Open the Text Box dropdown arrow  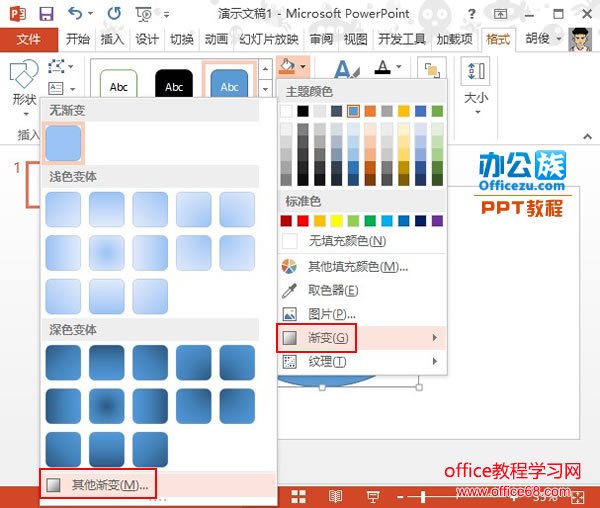click(72, 89)
